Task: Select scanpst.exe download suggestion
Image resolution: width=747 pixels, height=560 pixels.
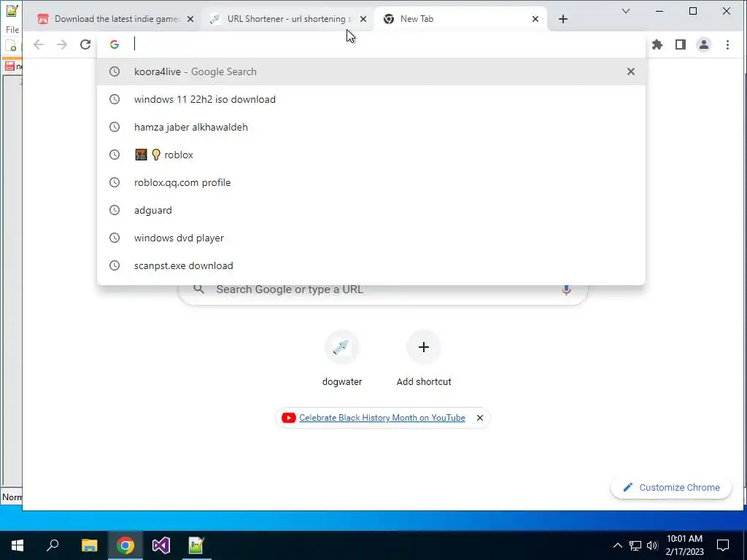Action: [x=371, y=265]
